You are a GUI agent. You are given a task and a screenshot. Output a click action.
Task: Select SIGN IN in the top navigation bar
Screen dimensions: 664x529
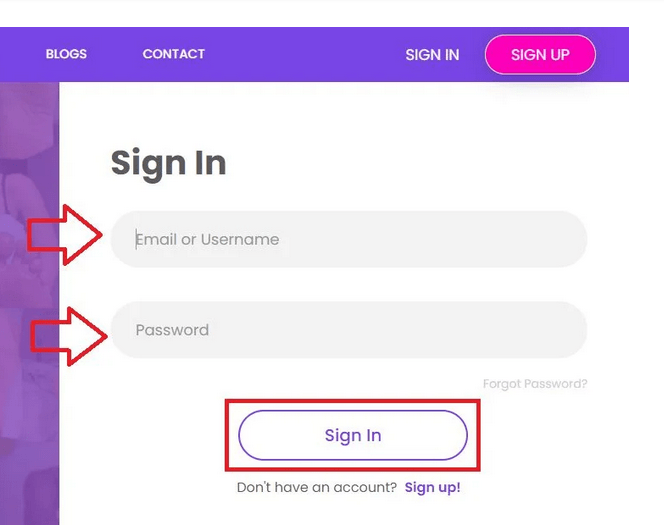pyautogui.click(x=432, y=55)
